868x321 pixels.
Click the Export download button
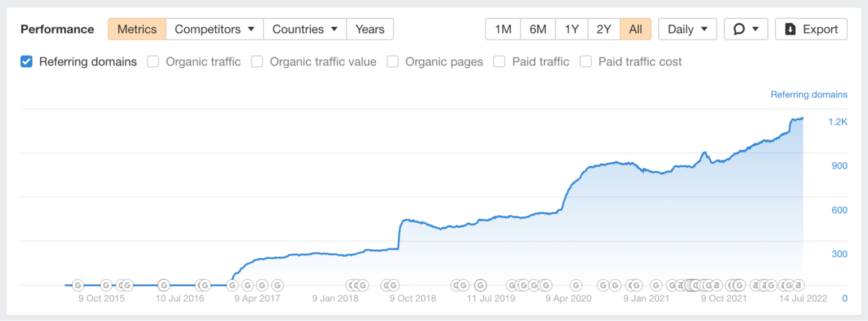811,29
